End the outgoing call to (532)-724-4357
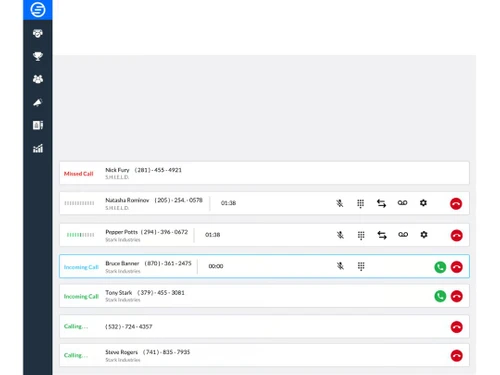The image size is (500, 375). coord(457,327)
